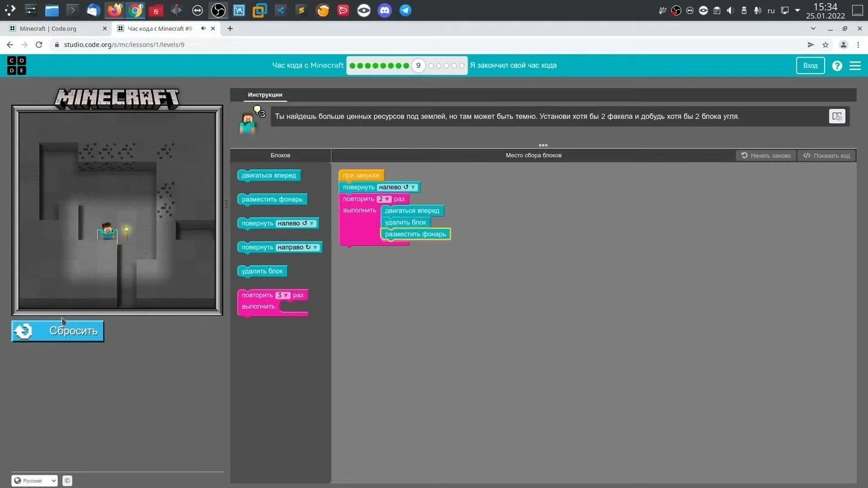
Task: Open the Code.org hamburger menu
Action: pos(855,66)
